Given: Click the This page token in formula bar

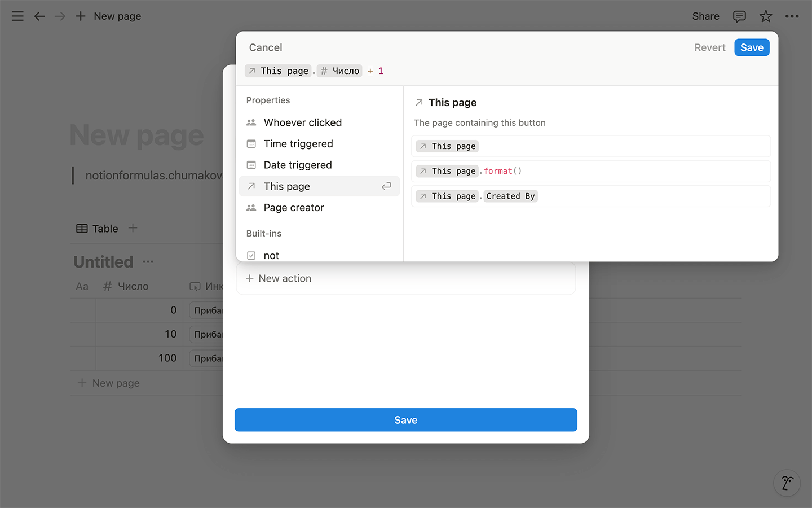Looking at the screenshot, I should pos(278,71).
